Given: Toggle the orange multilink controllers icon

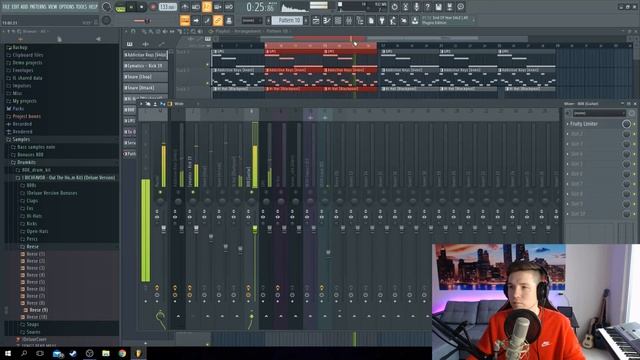Looking at the screenshot, I should (x=218, y=20).
